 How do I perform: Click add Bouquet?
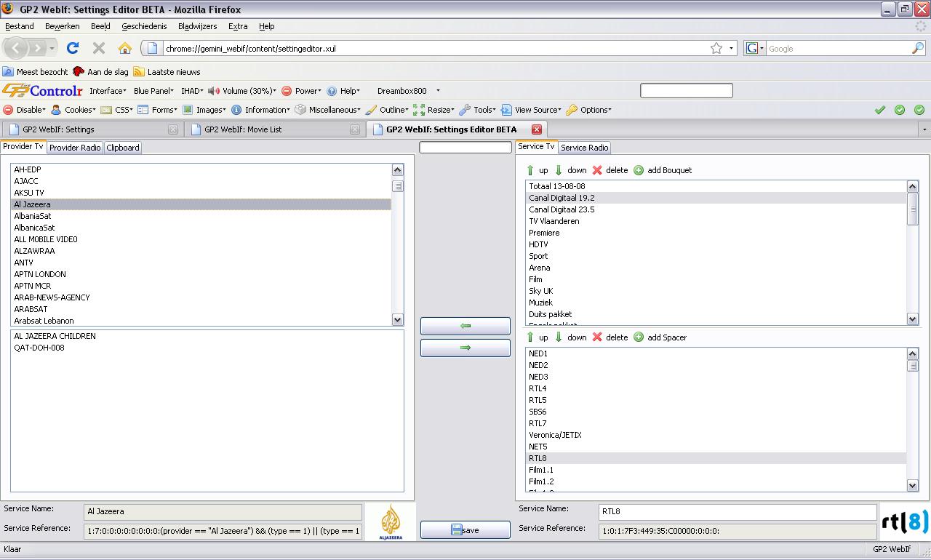[663, 170]
